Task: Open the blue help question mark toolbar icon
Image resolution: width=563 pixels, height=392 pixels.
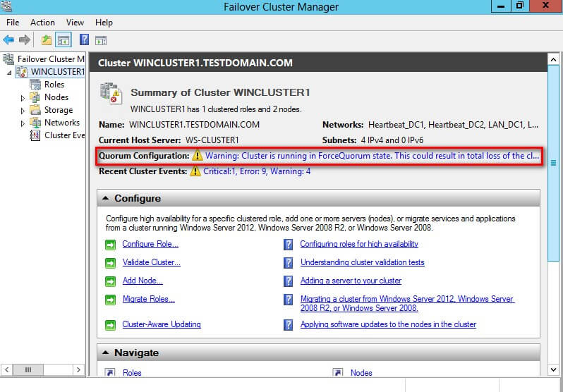Action: tap(84, 39)
